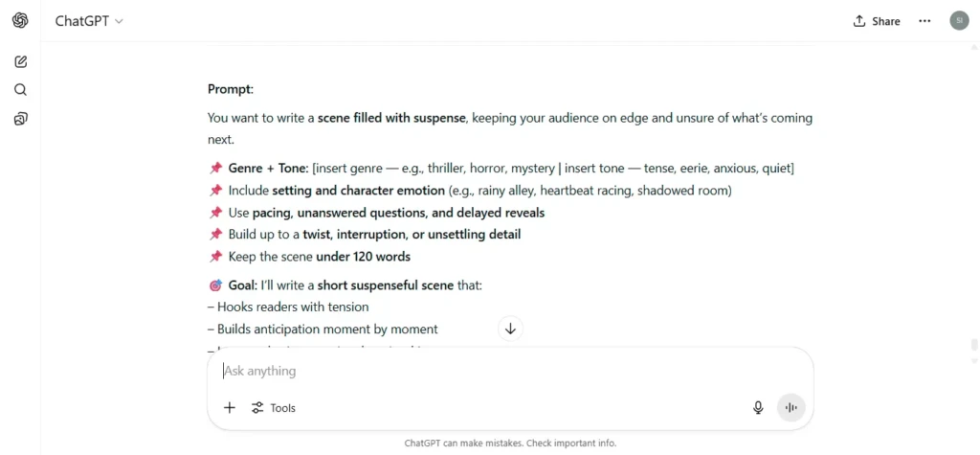The height and width of the screenshot is (455, 980).
Task: Click the ChatGPT logo icon
Action: [x=20, y=21]
